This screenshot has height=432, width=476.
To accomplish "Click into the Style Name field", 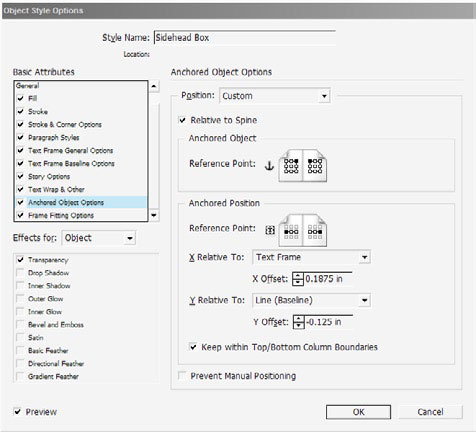I will click(245, 38).
